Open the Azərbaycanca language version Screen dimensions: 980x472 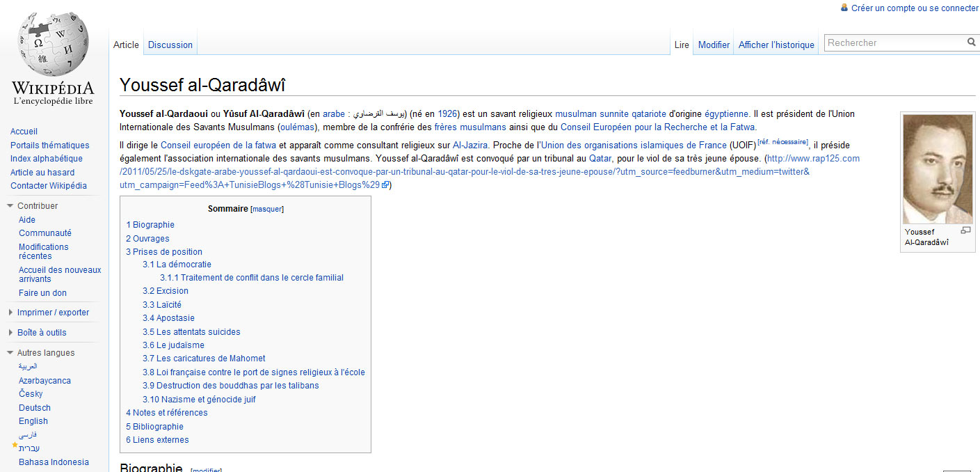coord(45,381)
